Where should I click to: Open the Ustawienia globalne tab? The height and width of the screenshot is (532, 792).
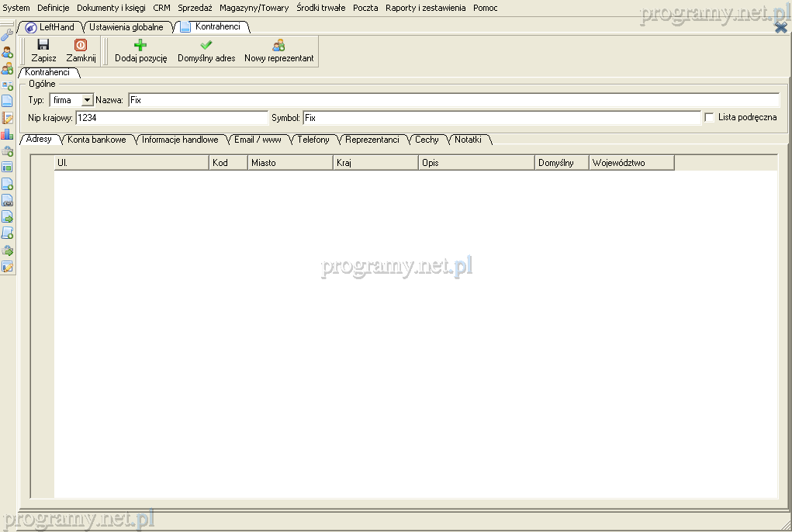(x=126, y=27)
